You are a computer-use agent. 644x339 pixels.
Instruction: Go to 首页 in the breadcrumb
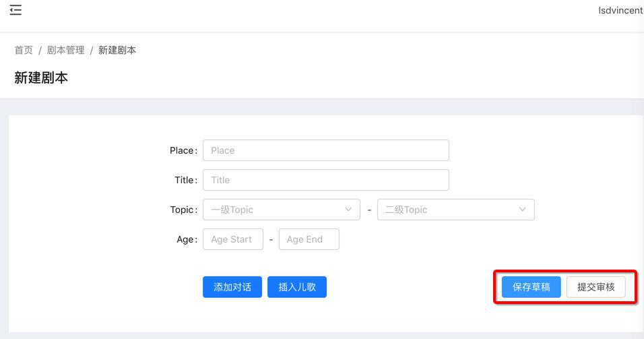point(24,50)
